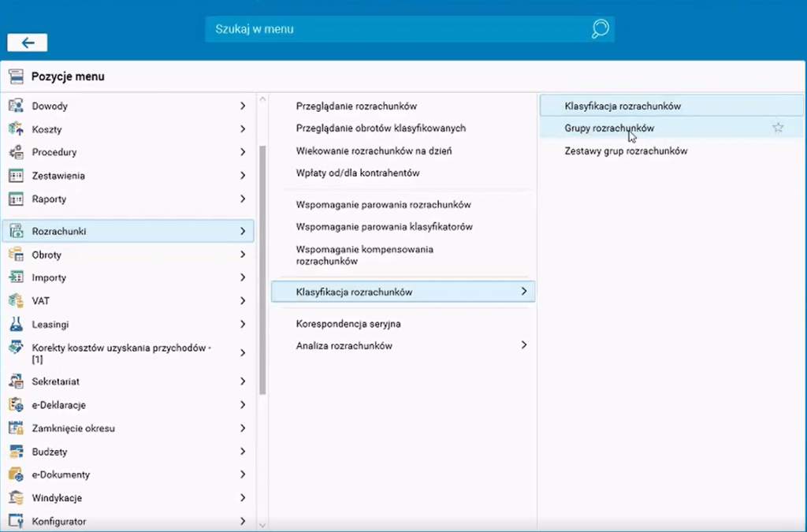
Task: Open the Analiza rozrachunków item
Action: pyautogui.click(x=344, y=346)
